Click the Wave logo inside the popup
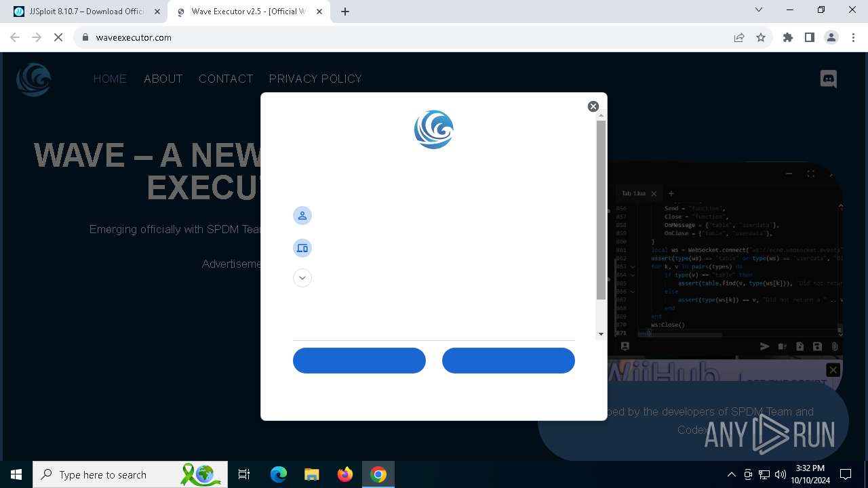 tap(434, 129)
